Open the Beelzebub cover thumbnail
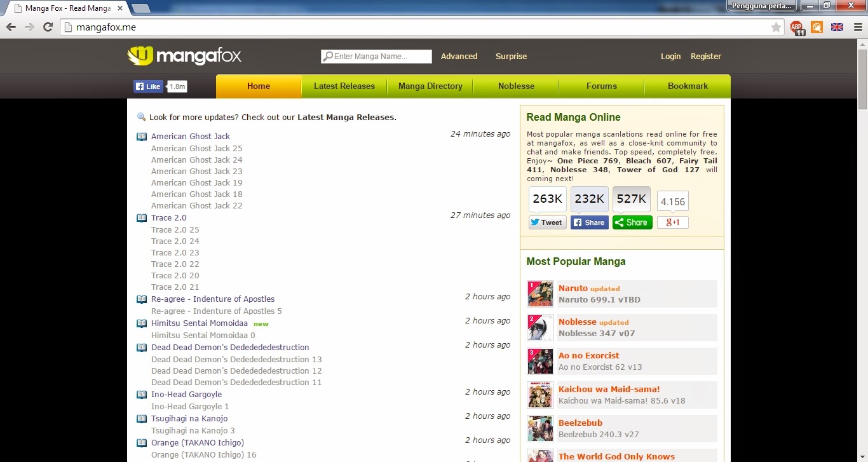This screenshot has height=462, width=868. click(540, 429)
